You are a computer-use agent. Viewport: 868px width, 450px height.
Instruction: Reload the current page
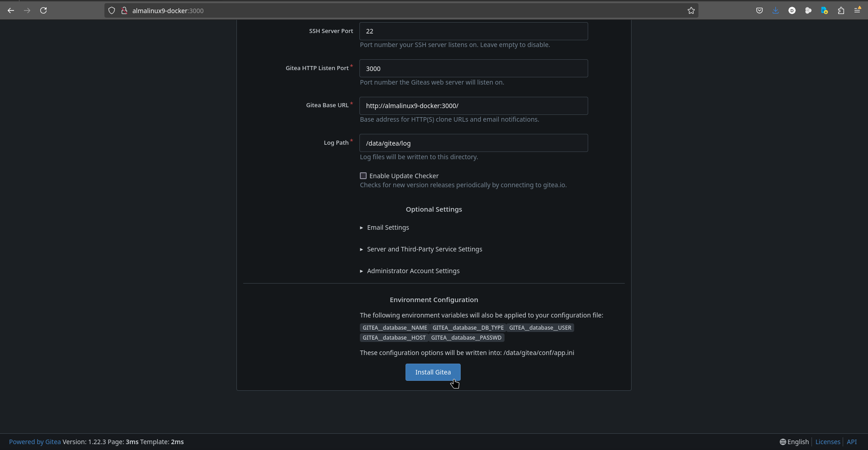click(43, 10)
